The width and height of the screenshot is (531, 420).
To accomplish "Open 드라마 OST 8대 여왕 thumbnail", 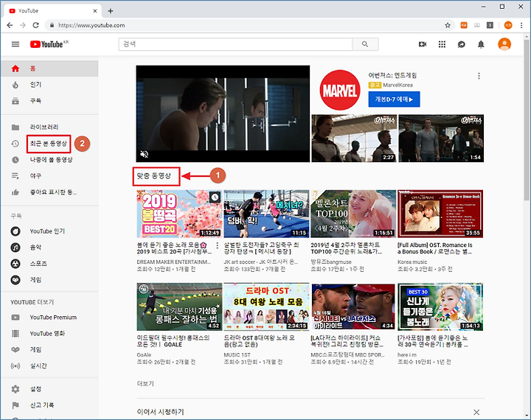I will point(266,307).
